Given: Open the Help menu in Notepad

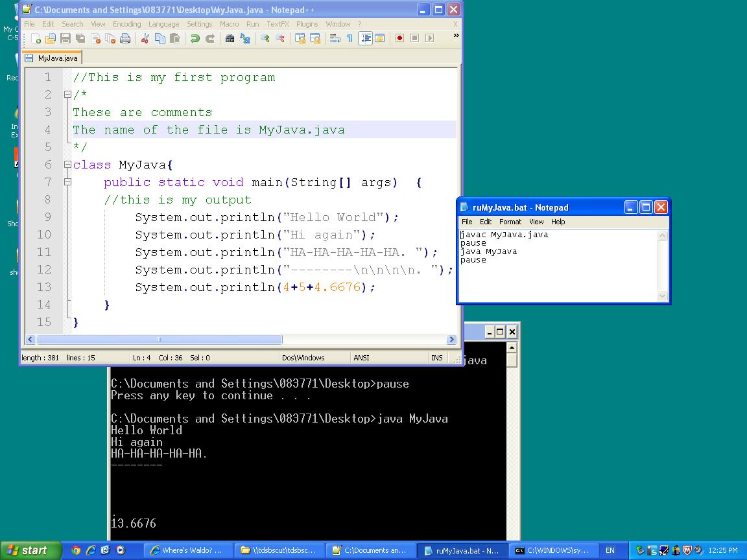Looking at the screenshot, I should tap(558, 222).
